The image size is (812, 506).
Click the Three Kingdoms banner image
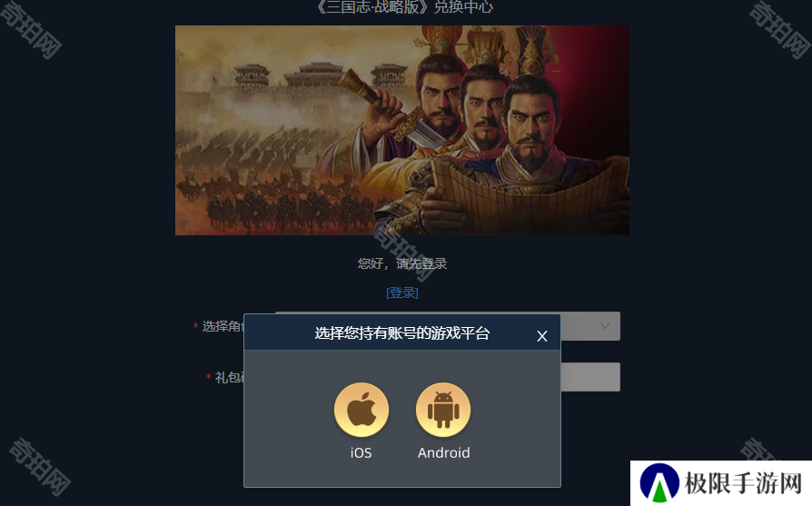(x=402, y=130)
